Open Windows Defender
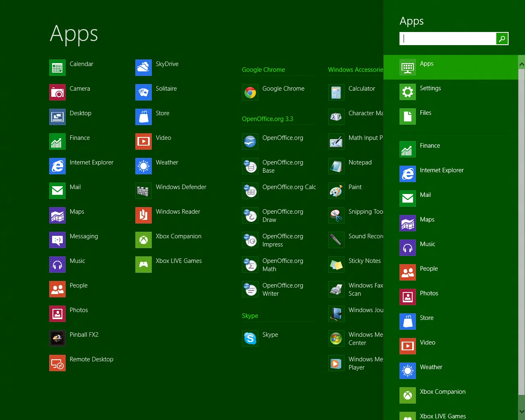Image resolution: width=525 pixels, height=420 pixels. pyautogui.click(x=144, y=191)
